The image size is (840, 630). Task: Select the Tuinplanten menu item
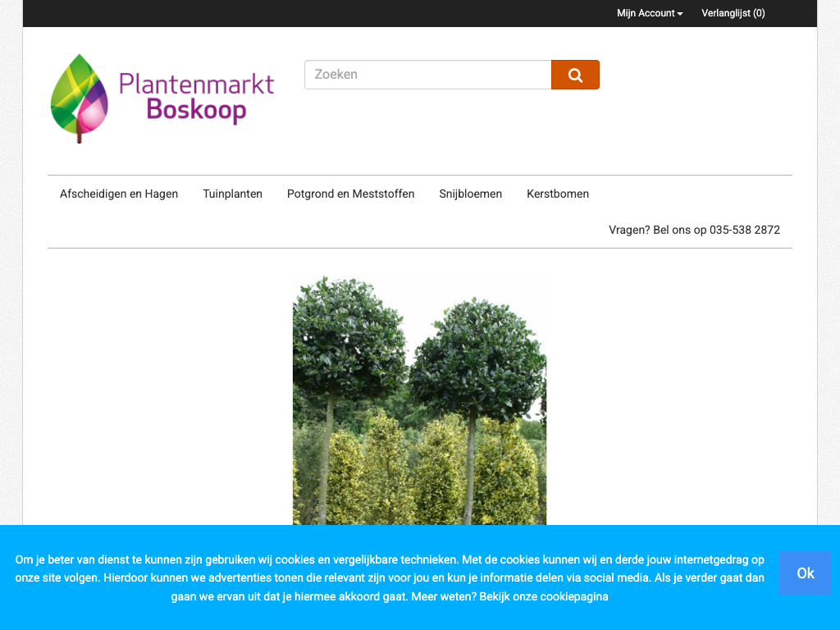(232, 194)
